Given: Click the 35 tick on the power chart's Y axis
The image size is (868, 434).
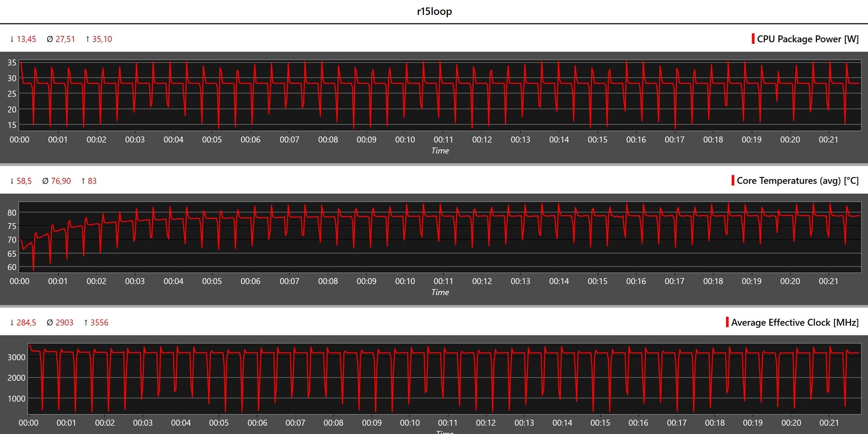Looking at the screenshot, I should [x=12, y=62].
